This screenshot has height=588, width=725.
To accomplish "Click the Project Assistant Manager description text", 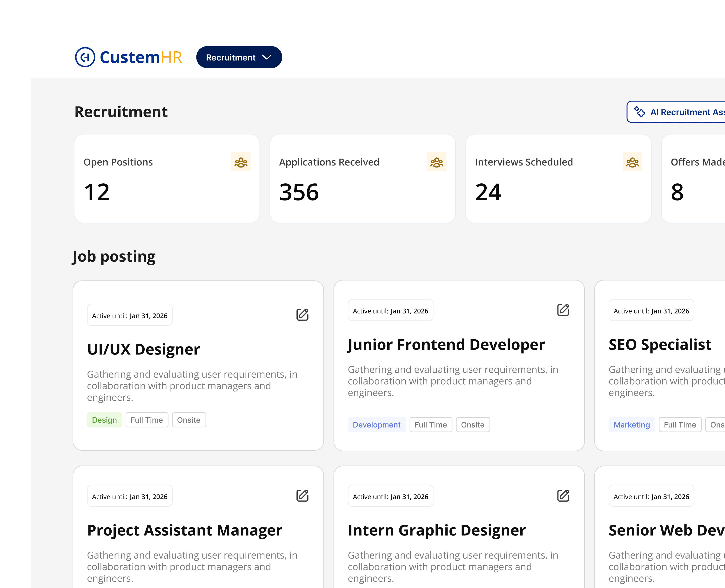I will pos(192,567).
